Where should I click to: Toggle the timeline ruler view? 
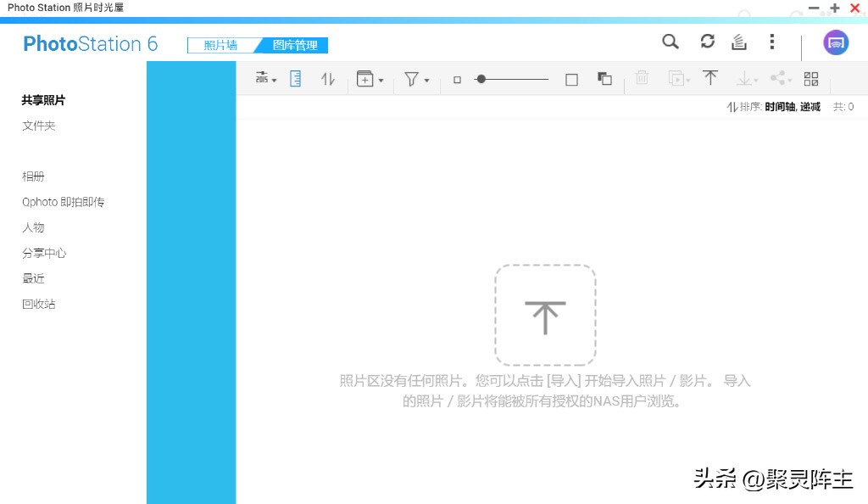295,79
